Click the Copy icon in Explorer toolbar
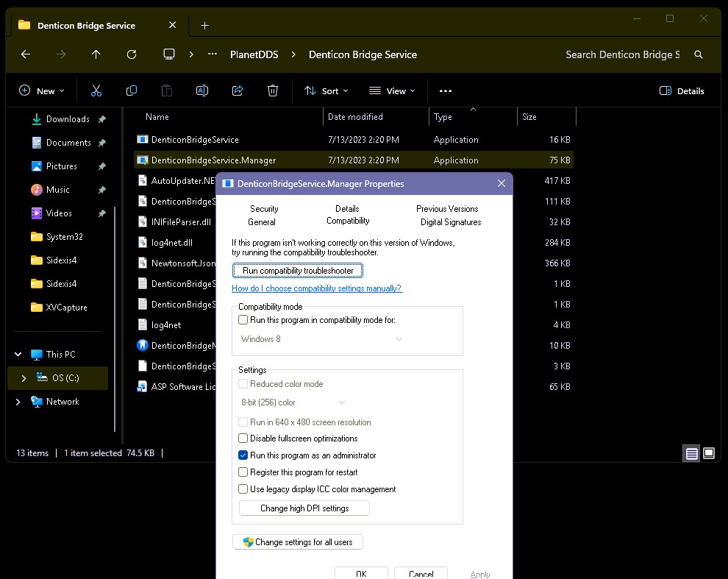 [x=132, y=90]
